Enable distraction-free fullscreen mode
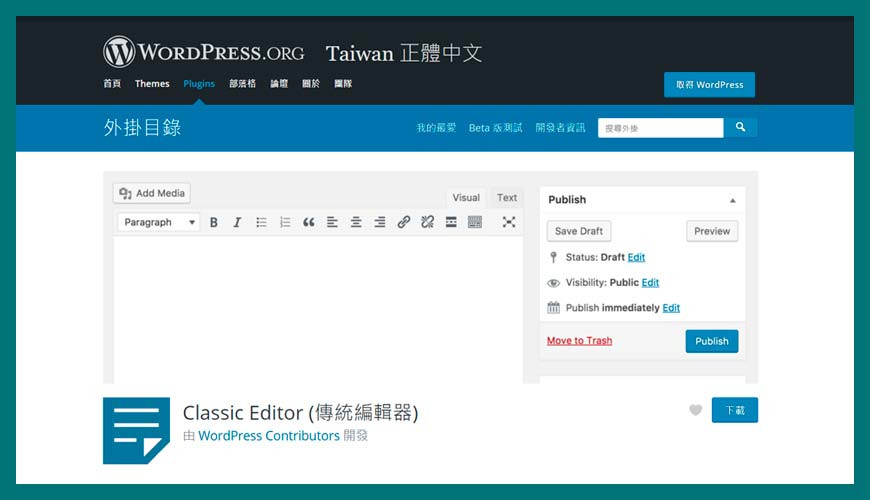870x500 pixels. pos(509,222)
